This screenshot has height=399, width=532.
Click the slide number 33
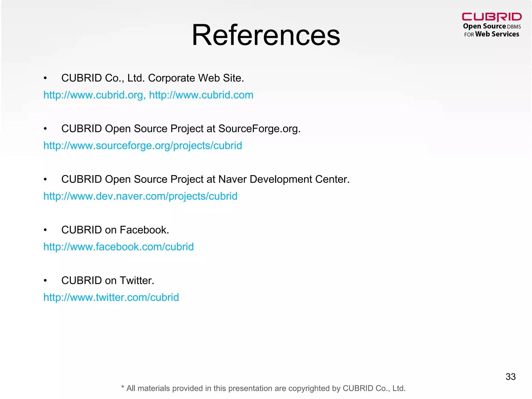click(x=511, y=377)
